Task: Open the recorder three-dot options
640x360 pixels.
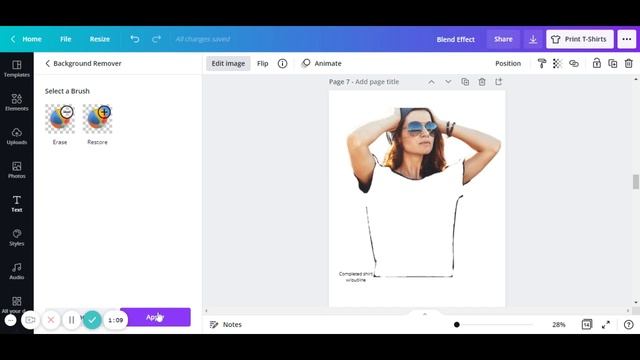Action: [x=11, y=320]
